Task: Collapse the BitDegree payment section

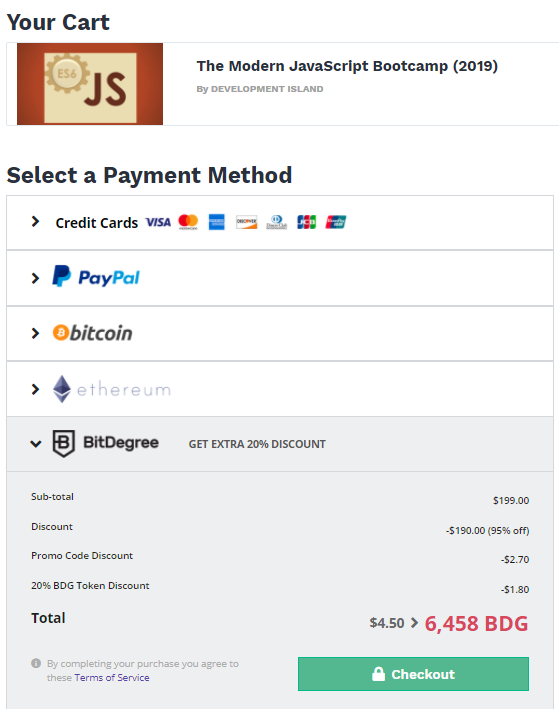Action: pyautogui.click(x=36, y=444)
